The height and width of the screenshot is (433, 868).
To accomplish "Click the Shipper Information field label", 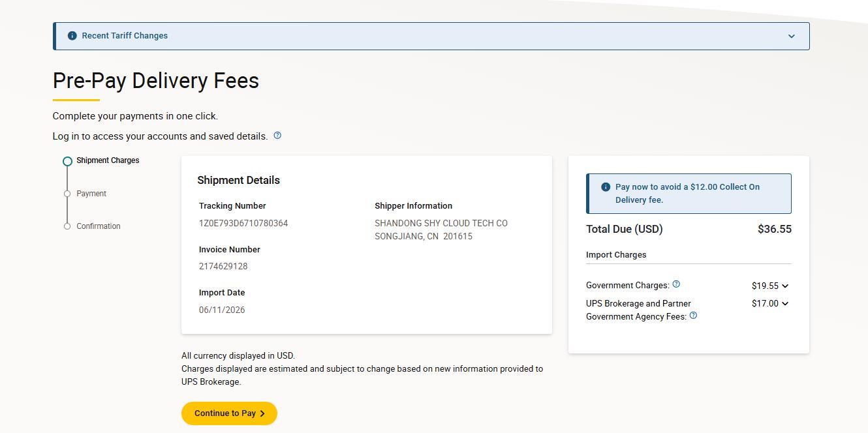I will coord(413,205).
